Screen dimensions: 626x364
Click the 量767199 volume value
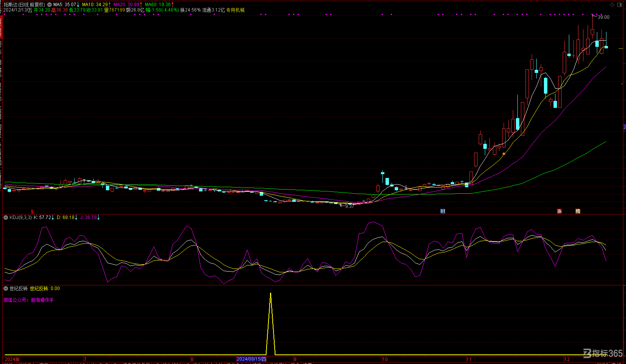pyautogui.click(x=115, y=10)
